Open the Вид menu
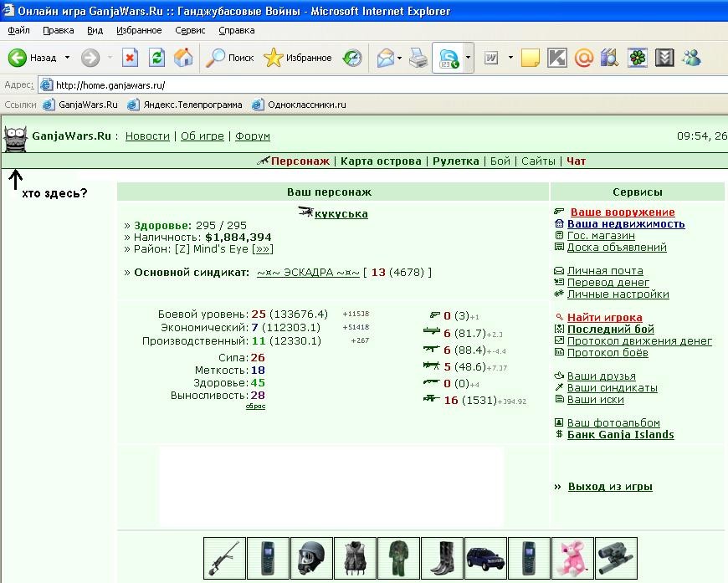Screen dimensions: 728x583 coord(95,31)
